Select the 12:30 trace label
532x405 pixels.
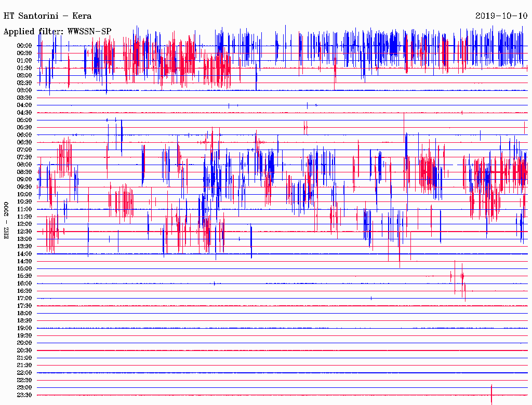(25, 232)
